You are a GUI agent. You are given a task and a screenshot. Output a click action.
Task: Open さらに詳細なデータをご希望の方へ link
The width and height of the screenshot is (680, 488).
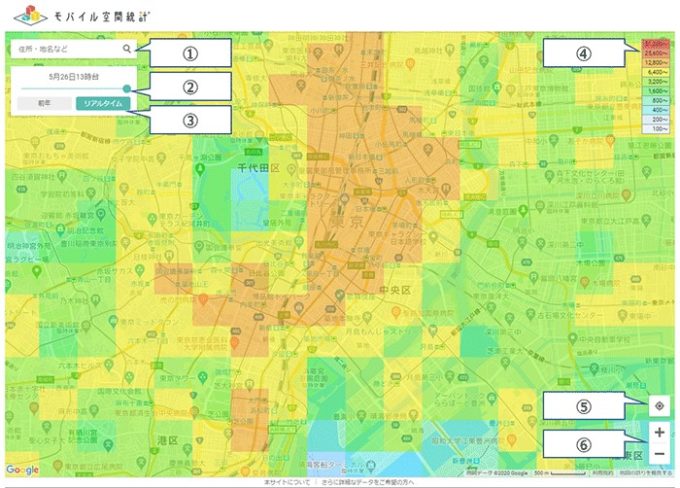tap(366, 482)
